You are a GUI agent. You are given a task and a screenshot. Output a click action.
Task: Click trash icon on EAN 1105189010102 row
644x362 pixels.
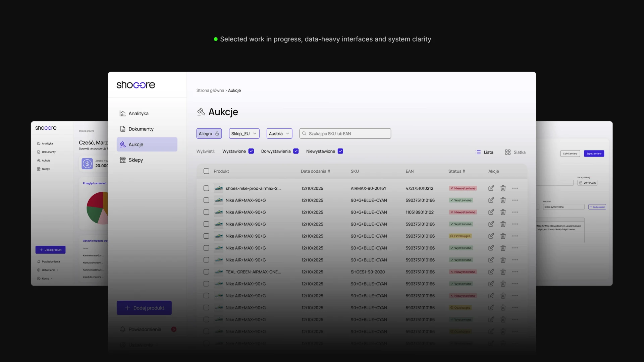503,212
